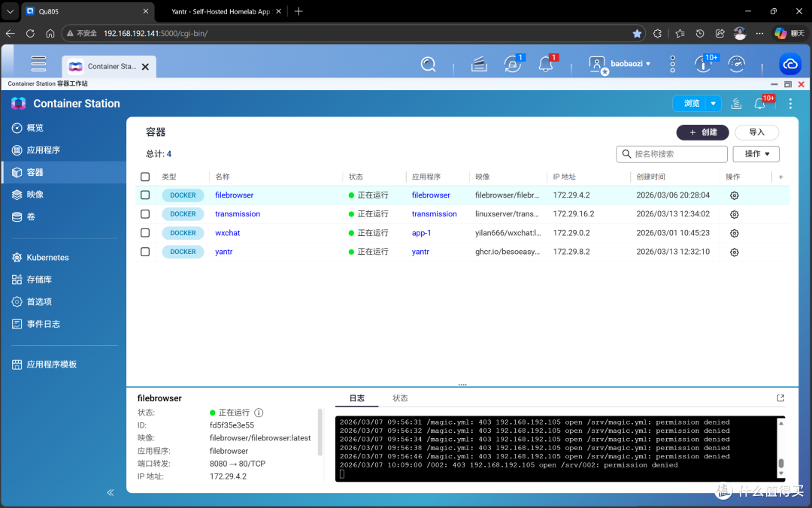Image resolution: width=812 pixels, height=508 pixels.
Task: Add a table column with plus icon
Action: (x=781, y=177)
